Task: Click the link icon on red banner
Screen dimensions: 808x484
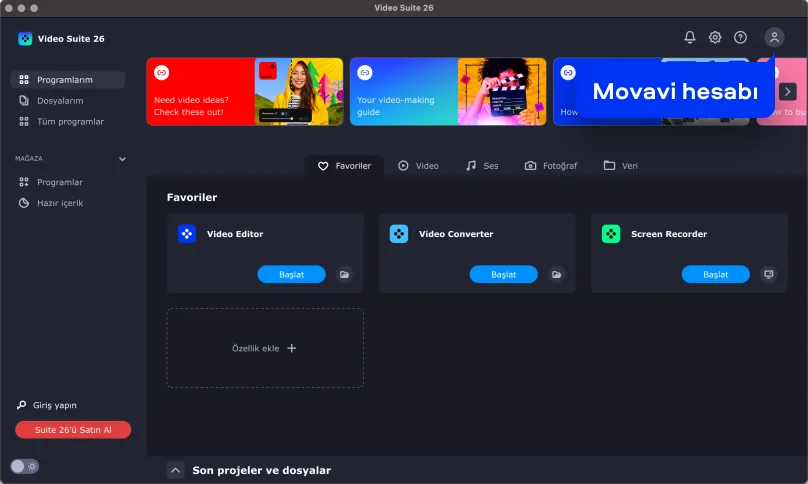Action: pos(161,73)
